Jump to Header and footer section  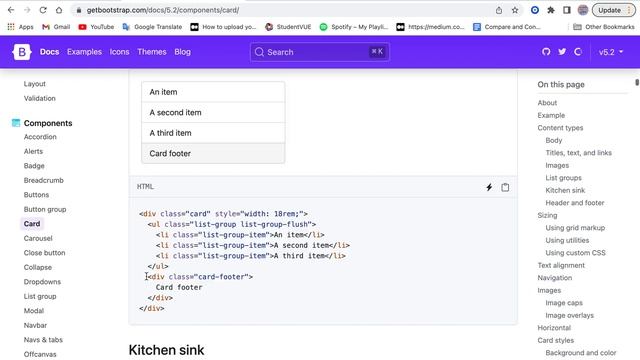tap(575, 203)
